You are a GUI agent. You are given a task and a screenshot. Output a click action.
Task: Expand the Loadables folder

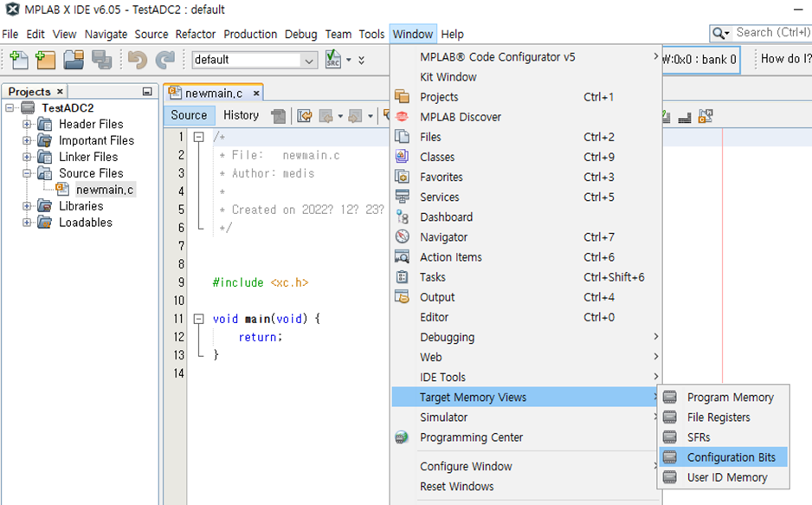tap(27, 223)
